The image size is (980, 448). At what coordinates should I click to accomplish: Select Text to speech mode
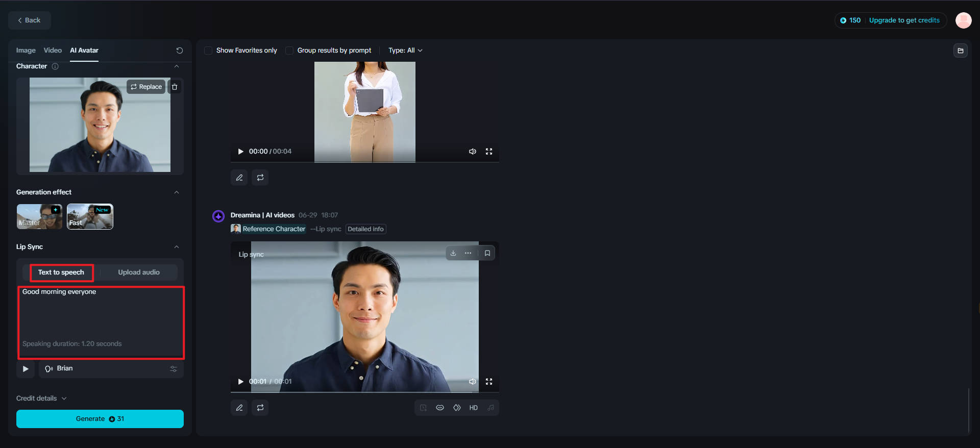pyautogui.click(x=61, y=272)
